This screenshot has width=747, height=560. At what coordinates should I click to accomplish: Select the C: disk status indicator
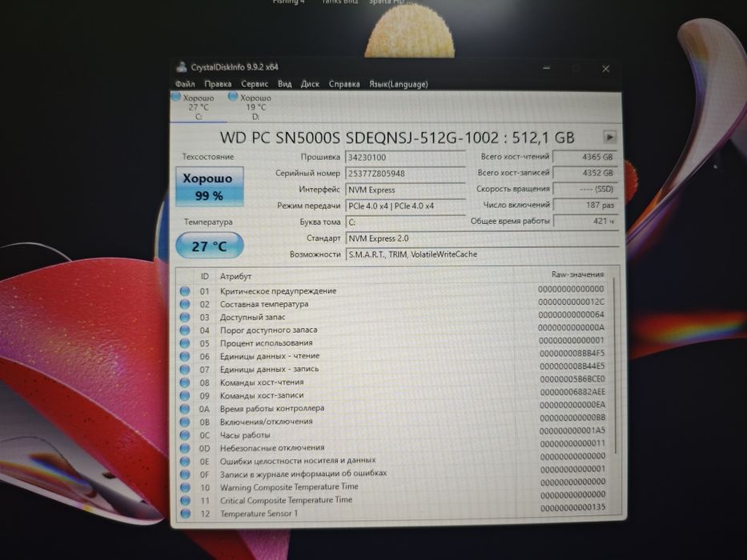coord(194,107)
